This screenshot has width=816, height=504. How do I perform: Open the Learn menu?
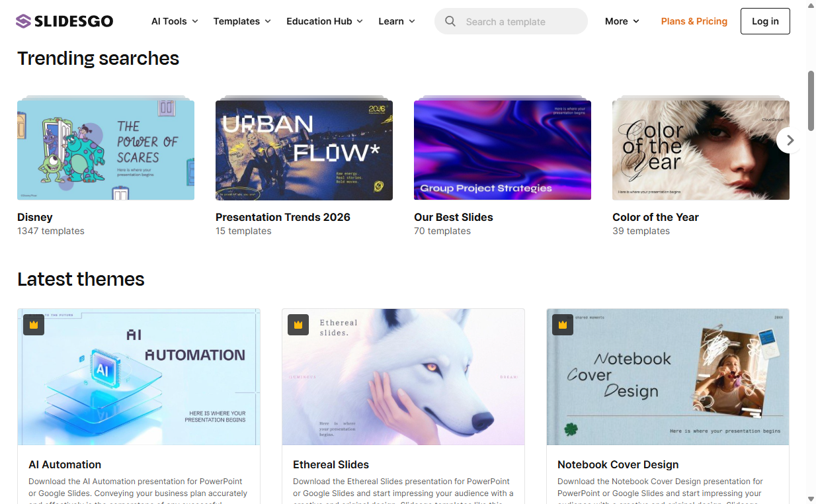point(397,21)
